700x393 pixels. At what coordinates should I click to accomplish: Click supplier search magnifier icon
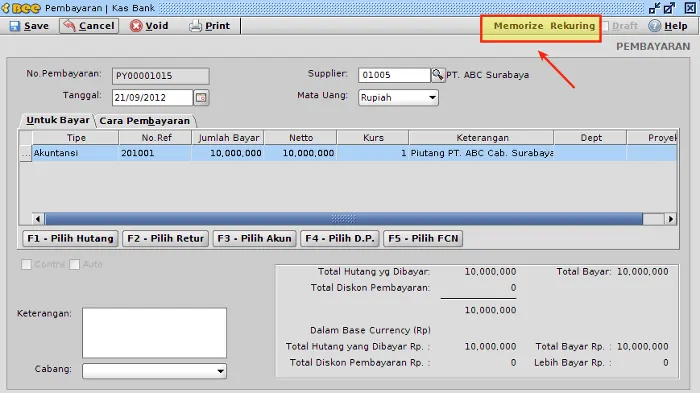point(438,75)
